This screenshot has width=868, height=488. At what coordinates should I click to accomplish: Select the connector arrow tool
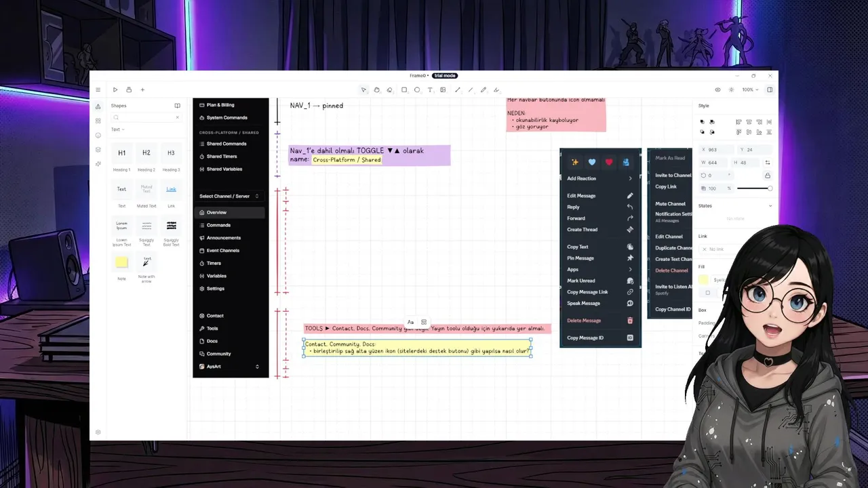coord(457,89)
